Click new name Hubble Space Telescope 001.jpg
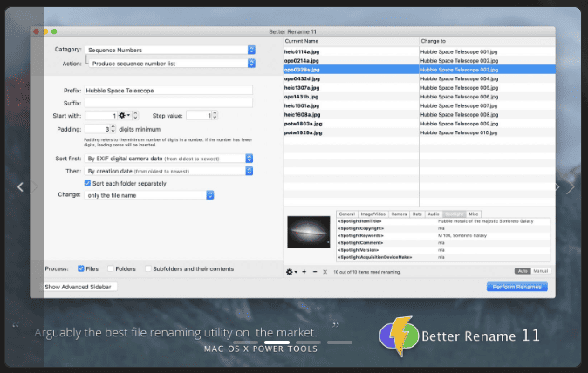Screen dimensions: 588x373 pos(459,51)
